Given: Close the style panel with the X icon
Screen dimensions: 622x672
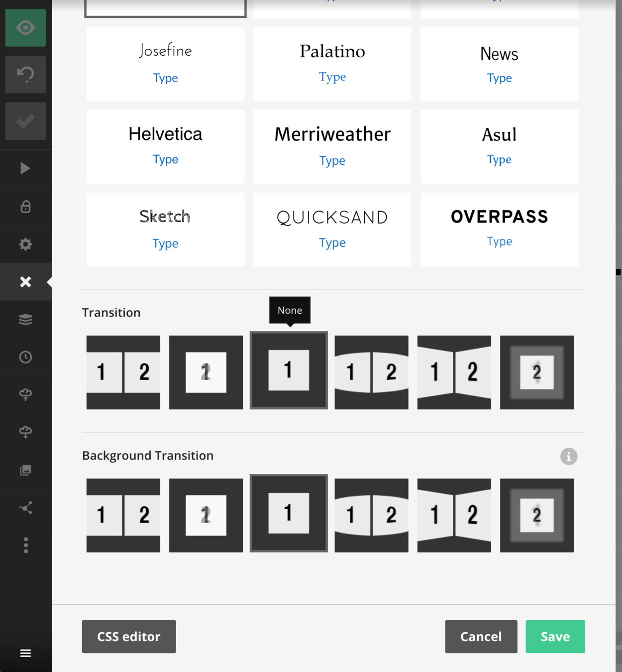Looking at the screenshot, I should (x=25, y=282).
